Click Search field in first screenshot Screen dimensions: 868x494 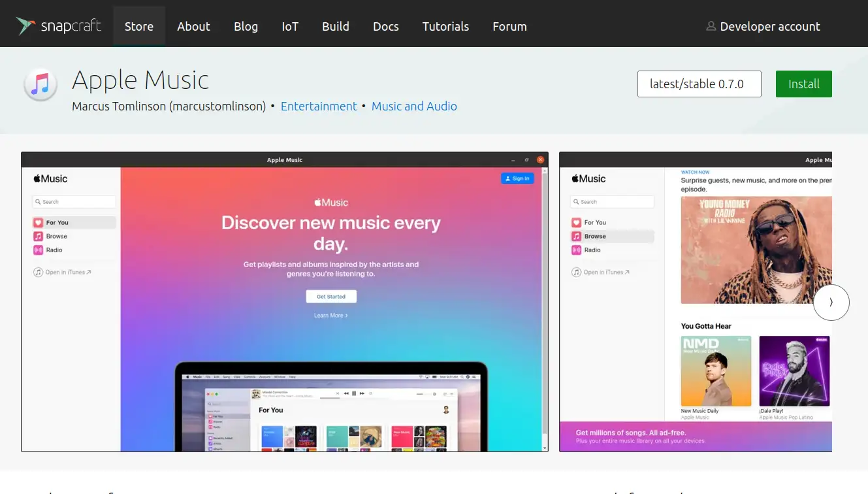point(74,202)
